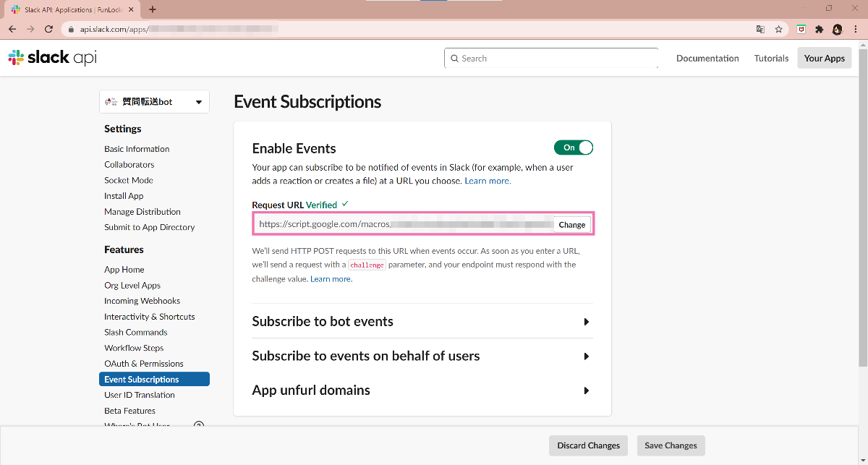Screen dimensions: 868x465
Task: Click the Settings sidebar heading
Action: point(123,129)
